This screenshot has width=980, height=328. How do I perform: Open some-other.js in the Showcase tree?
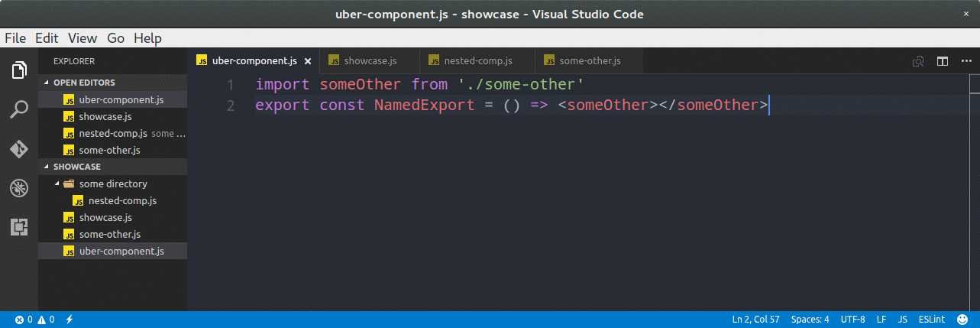[113, 234]
